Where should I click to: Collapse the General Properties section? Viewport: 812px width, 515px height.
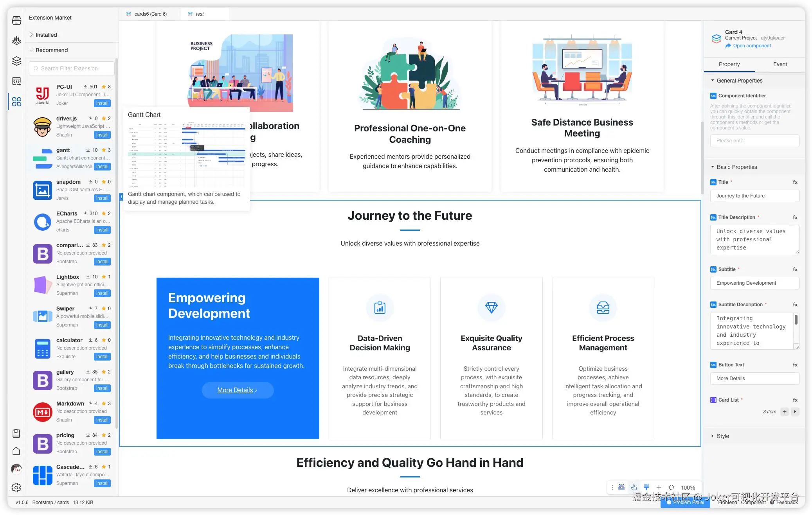tap(739, 81)
